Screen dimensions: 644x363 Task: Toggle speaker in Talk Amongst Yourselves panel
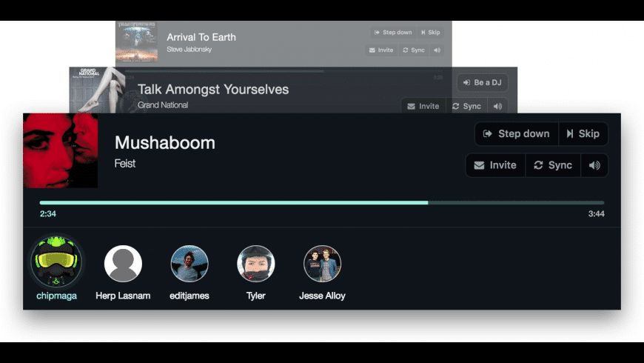pos(497,106)
